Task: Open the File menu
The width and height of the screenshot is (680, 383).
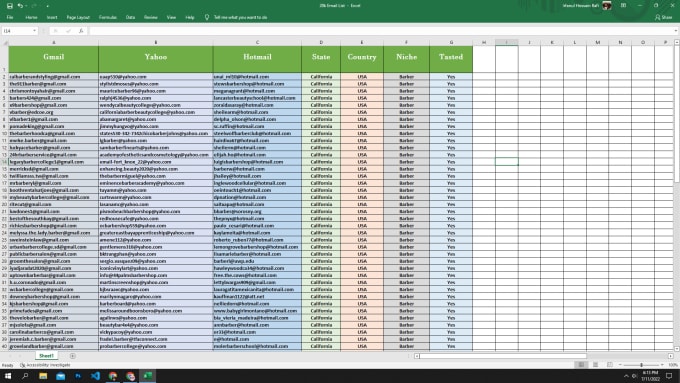Action: click(10, 17)
